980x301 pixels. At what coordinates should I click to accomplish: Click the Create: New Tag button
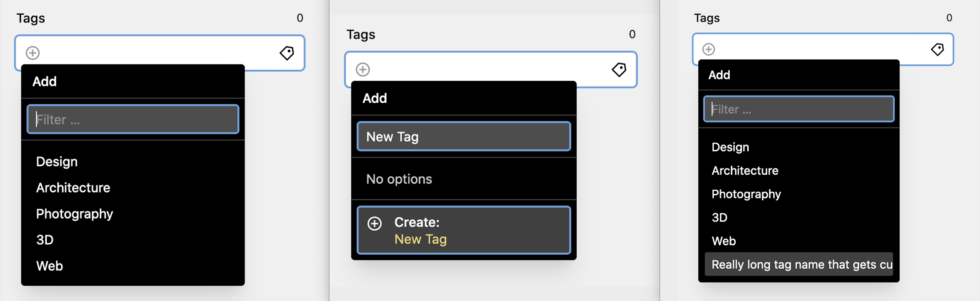(x=463, y=230)
